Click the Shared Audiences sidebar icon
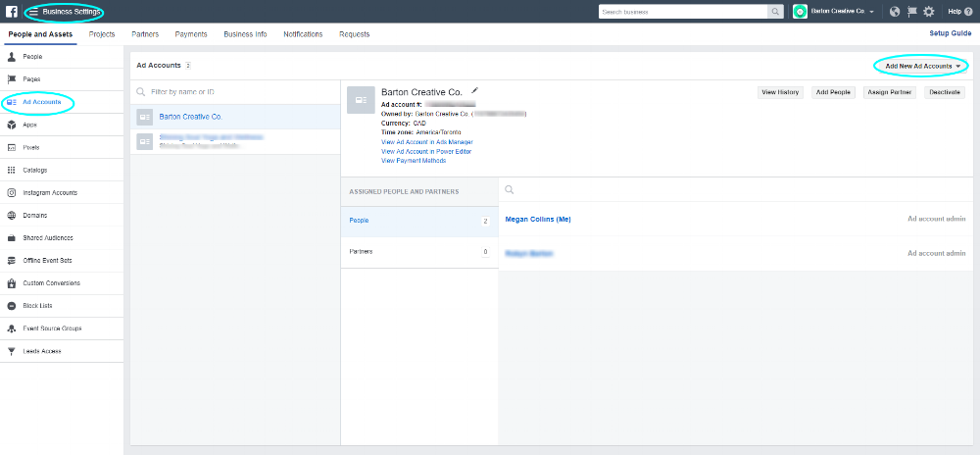980x455 pixels. 11,238
